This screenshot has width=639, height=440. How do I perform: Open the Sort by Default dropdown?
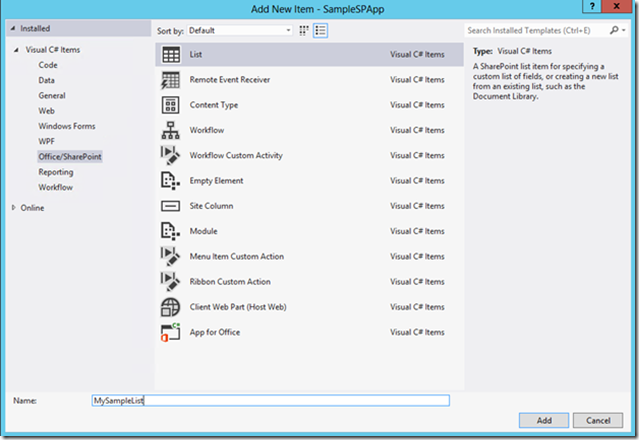tap(240, 31)
